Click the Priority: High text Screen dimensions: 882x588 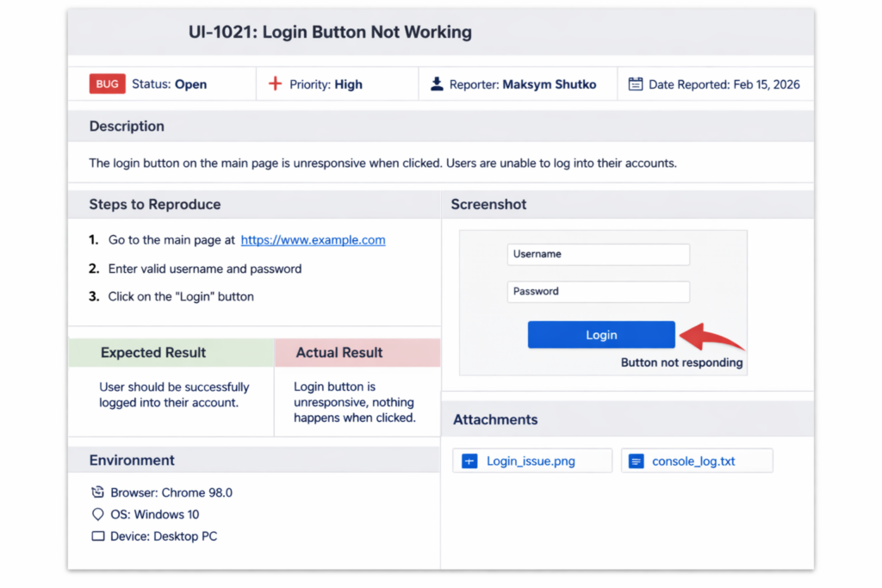click(326, 84)
